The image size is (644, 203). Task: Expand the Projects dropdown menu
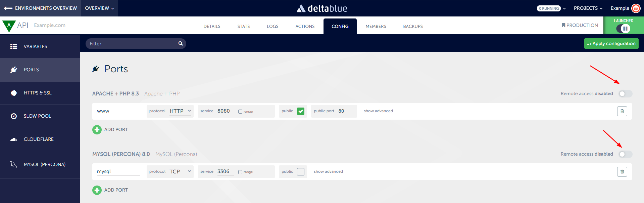pyautogui.click(x=588, y=8)
